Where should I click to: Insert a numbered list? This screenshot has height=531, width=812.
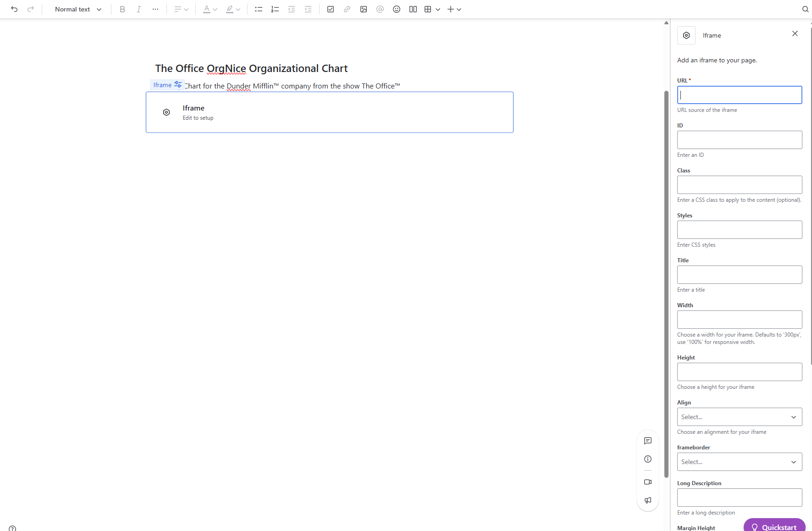coord(275,9)
